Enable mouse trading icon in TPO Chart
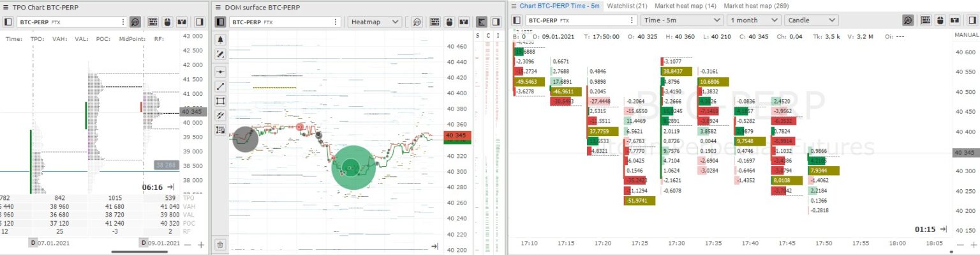 pyautogui.click(x=168, y=22)
